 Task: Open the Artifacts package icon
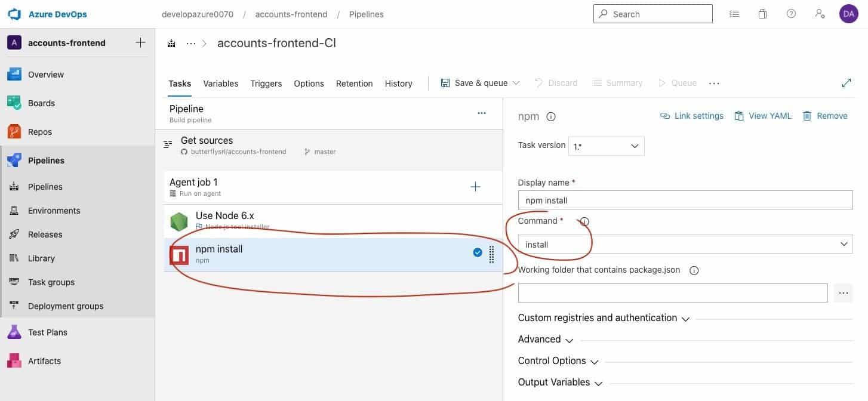click(14, 361)
